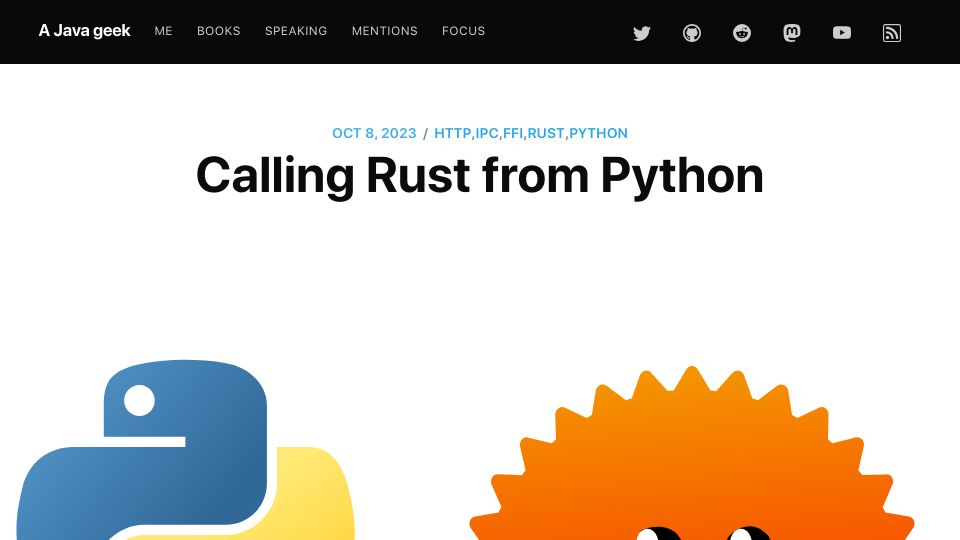Viewport: 960px width, 540px height.
Task: Open the YouTube channel icon
Action: [842, 32]
